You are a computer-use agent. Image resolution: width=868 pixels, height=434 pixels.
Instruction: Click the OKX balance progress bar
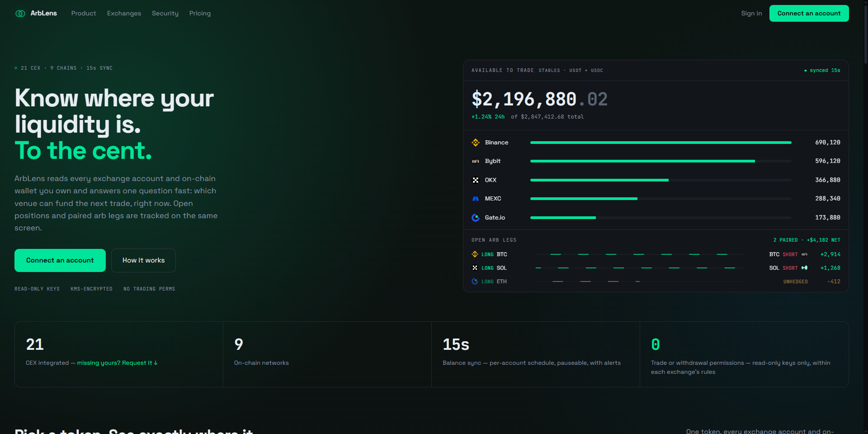pyautogui.click(x=661, y=180)
